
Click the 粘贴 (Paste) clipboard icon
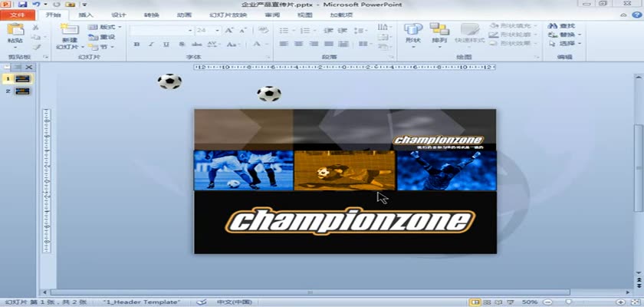15,30
